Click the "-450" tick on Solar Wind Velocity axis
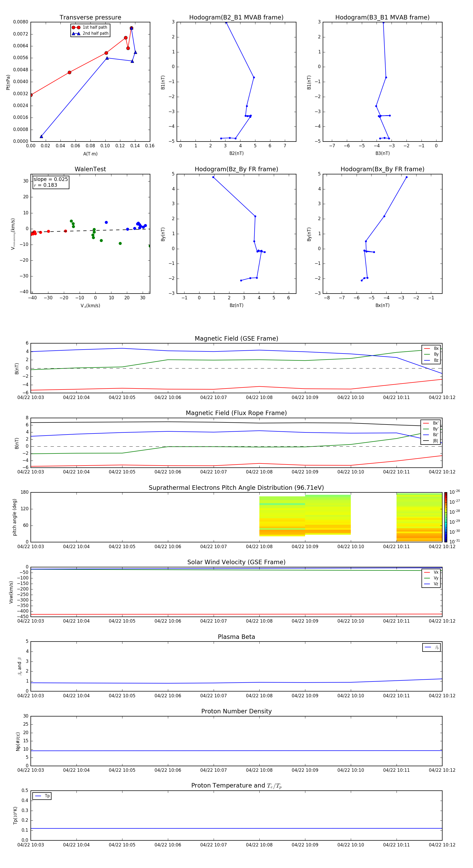Viewport: 473px width, 868px height. click(x=23, y=617)
